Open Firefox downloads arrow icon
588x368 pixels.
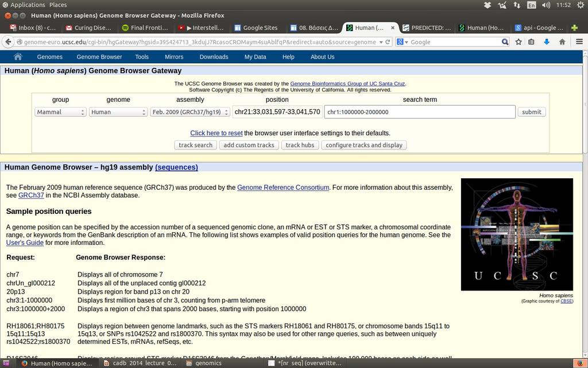[x=547, y=42]
